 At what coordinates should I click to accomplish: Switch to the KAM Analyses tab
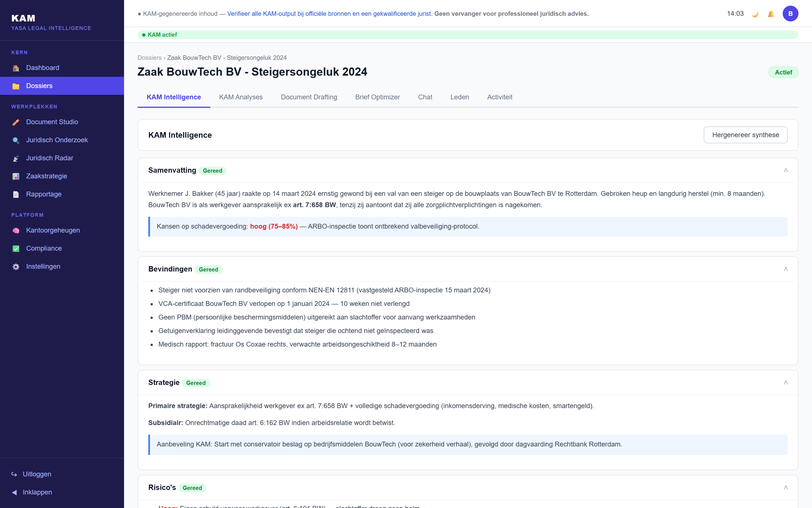(x=241, y=97)
